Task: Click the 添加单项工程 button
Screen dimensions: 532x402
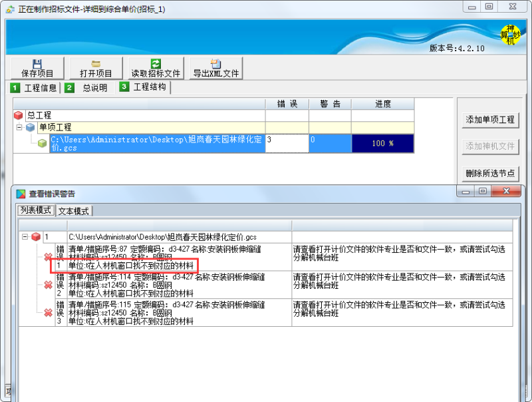Action: (x=490, y=120)
